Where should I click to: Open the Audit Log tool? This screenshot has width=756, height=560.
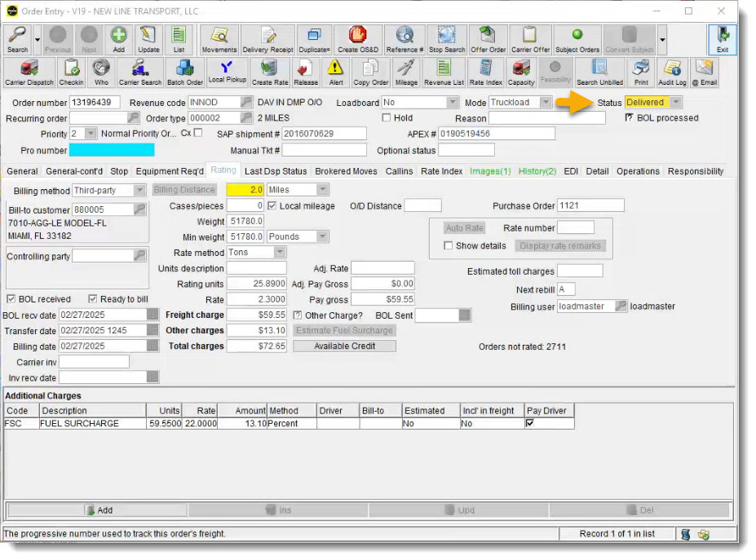click(x=672, y=73)
